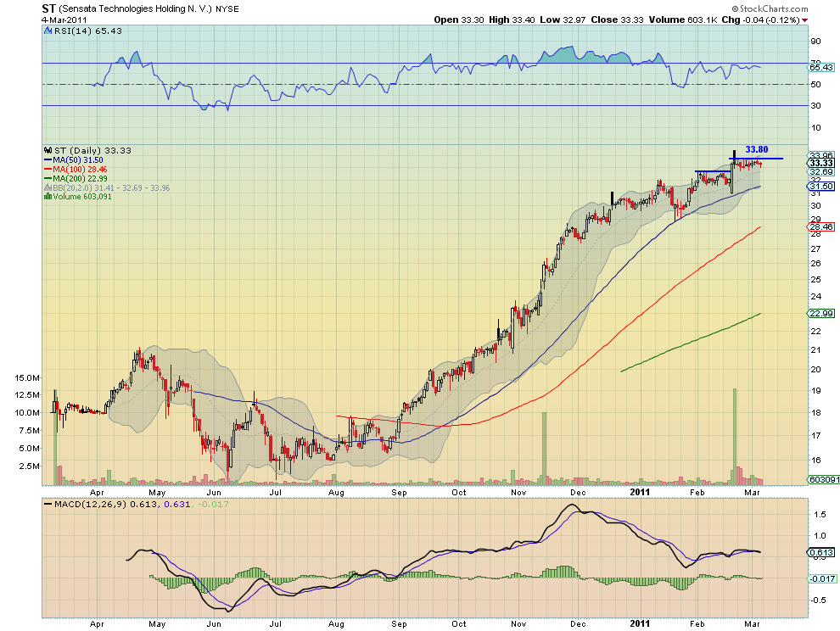Click the 4-Mar-2011 chart date

pyautogui.click(x=64, y=20)
